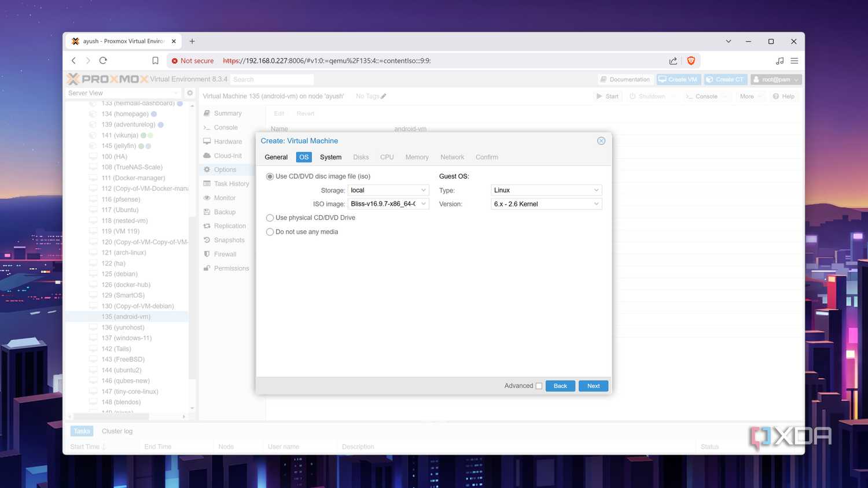Click the Back button
Image resolution: width=868 pixels, height=488 pixels.
[x=560, y=386]
